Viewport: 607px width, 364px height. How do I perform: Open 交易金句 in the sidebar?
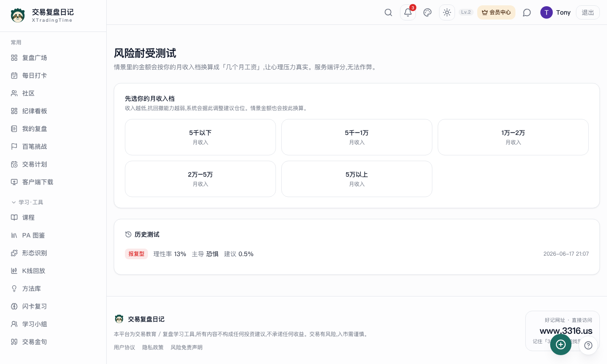pyautogui.click(x=53, y=342)
